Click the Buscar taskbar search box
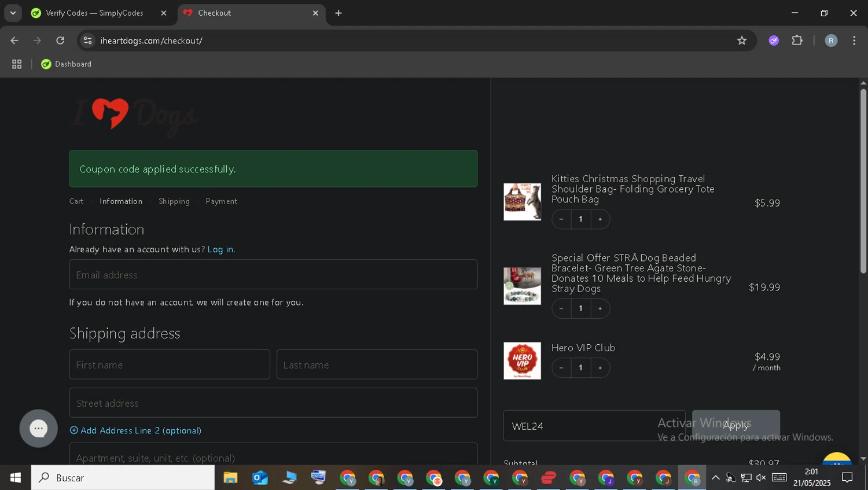The image size is (868, 490). pos(123,478)
